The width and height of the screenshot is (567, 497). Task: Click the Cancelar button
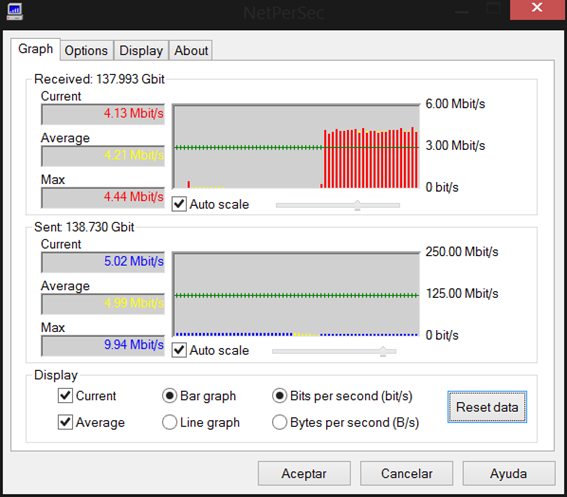(x=406, y=473)
